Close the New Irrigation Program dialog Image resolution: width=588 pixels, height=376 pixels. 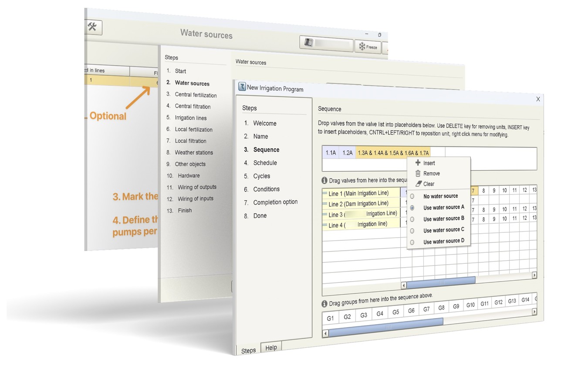[538, 99]
